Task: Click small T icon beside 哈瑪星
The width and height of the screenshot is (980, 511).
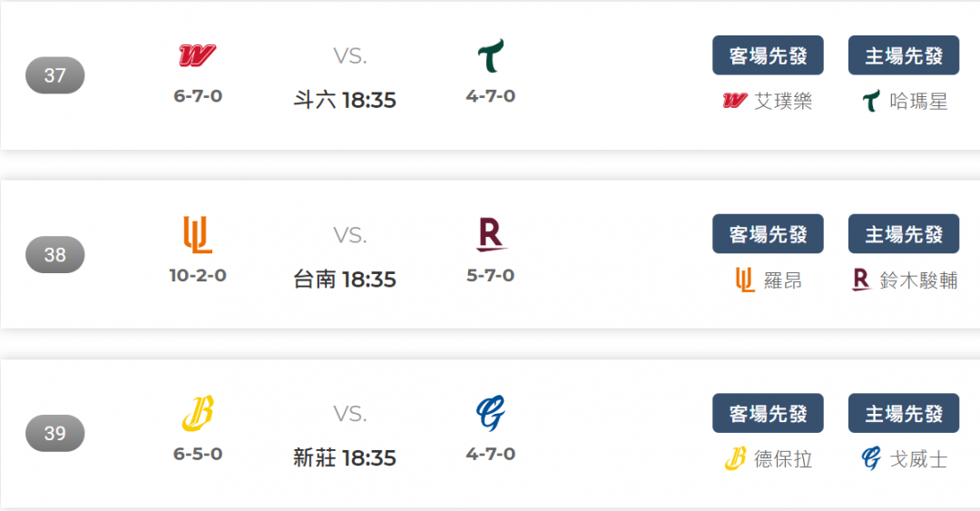Action: pyautogui.click(x=870, y=101)
